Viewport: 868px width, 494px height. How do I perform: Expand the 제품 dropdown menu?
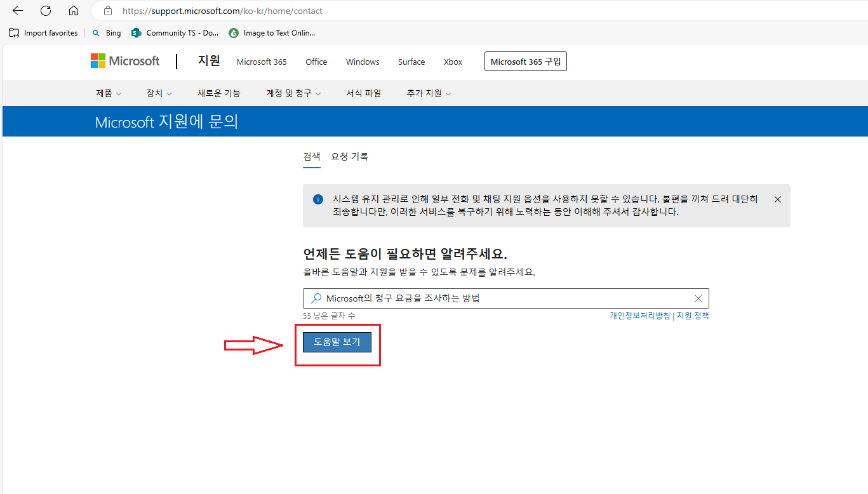pyautogui.click(x=109, y=93)
